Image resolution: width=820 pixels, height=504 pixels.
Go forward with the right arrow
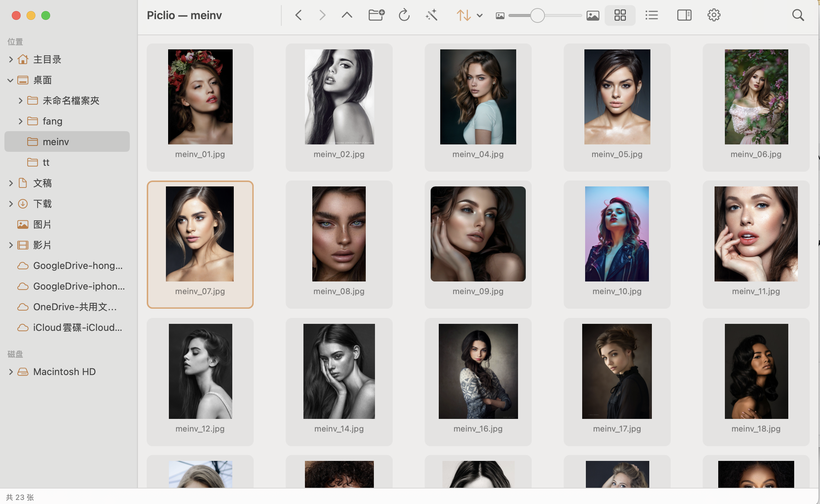point(322,15)
